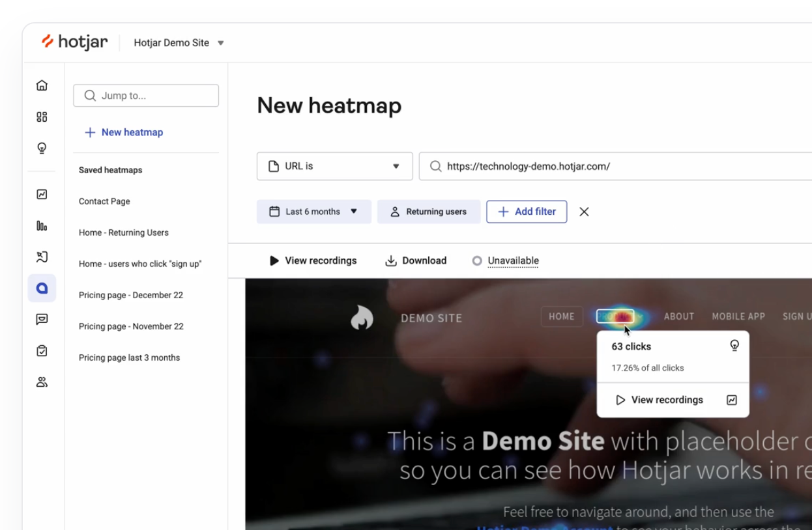Image resolution: width=812 pixels, height=530 pixels.
Task: Click the lightbulb icon in the clicks popup
Action: tap(734, 346)
